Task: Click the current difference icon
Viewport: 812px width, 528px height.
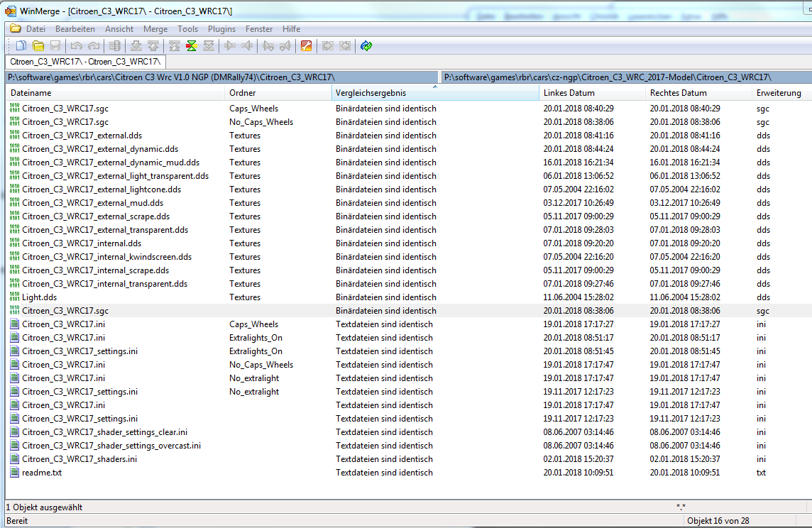Action: click(192, 46)
